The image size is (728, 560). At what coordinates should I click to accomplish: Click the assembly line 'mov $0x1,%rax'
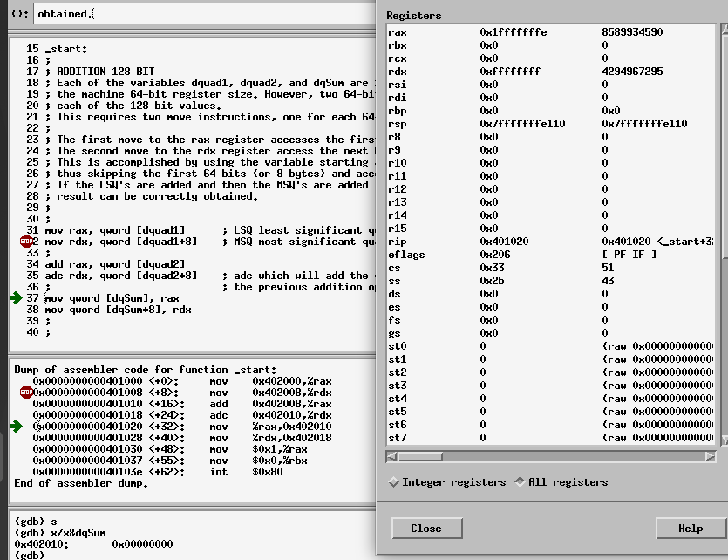pos(170,449)
